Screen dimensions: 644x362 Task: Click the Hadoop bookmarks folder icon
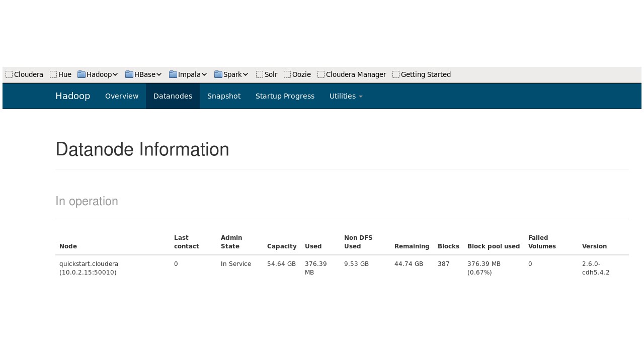click(x=82, y=74)
